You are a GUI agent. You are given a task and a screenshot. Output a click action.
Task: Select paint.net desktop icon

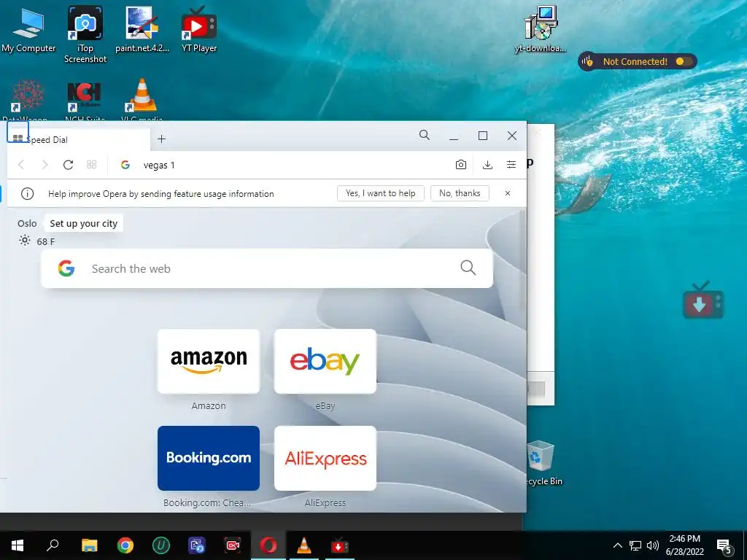(142, 29)
